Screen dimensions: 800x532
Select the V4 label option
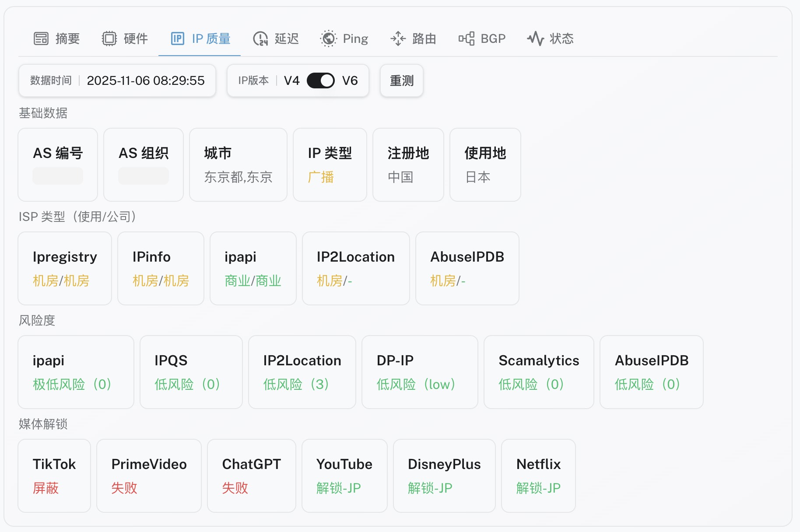click(x=291, y=80)
